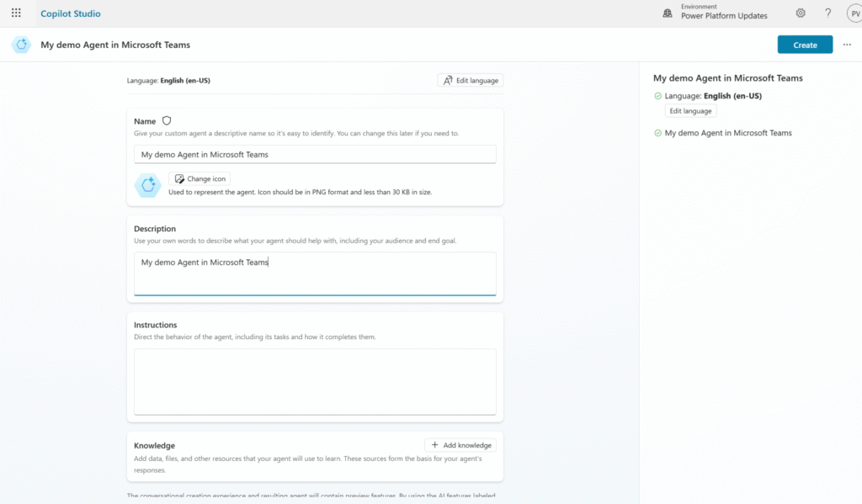Viewport: 862px width, 504px height.
Task: Focus the agent Name input field
Action: pos(315,155)
